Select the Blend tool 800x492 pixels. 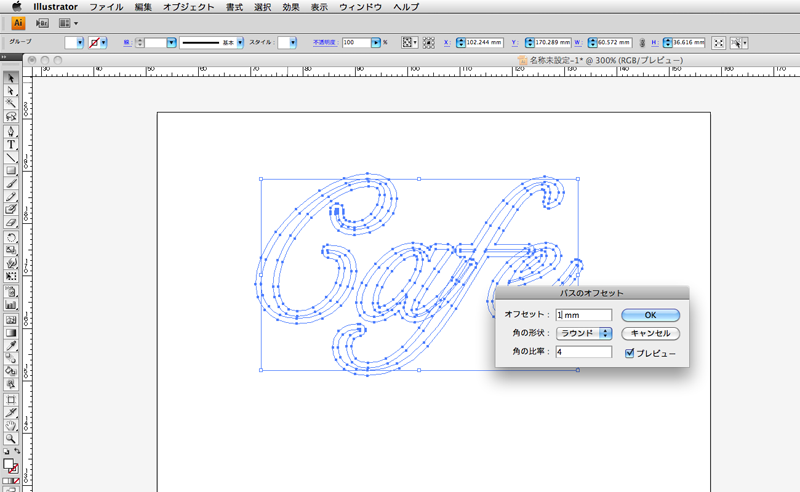pos(11,358)
